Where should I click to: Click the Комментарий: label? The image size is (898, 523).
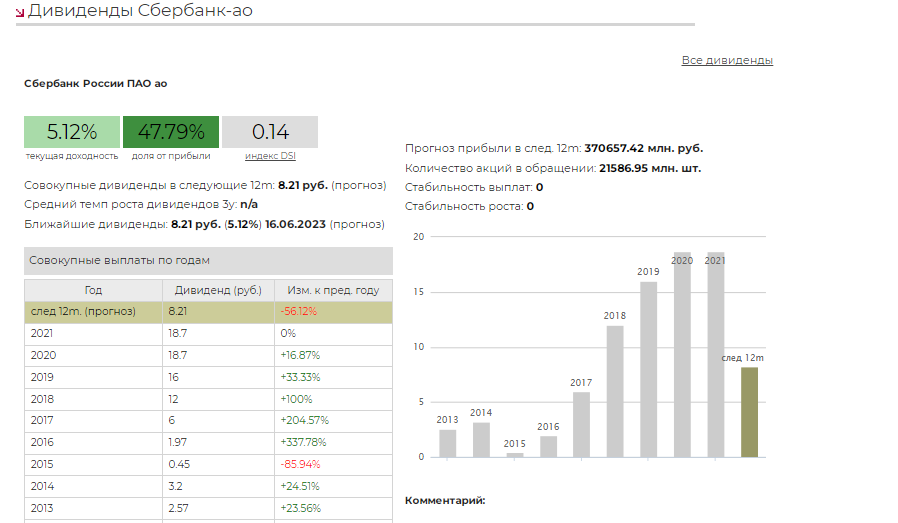[x=445, y=501]
